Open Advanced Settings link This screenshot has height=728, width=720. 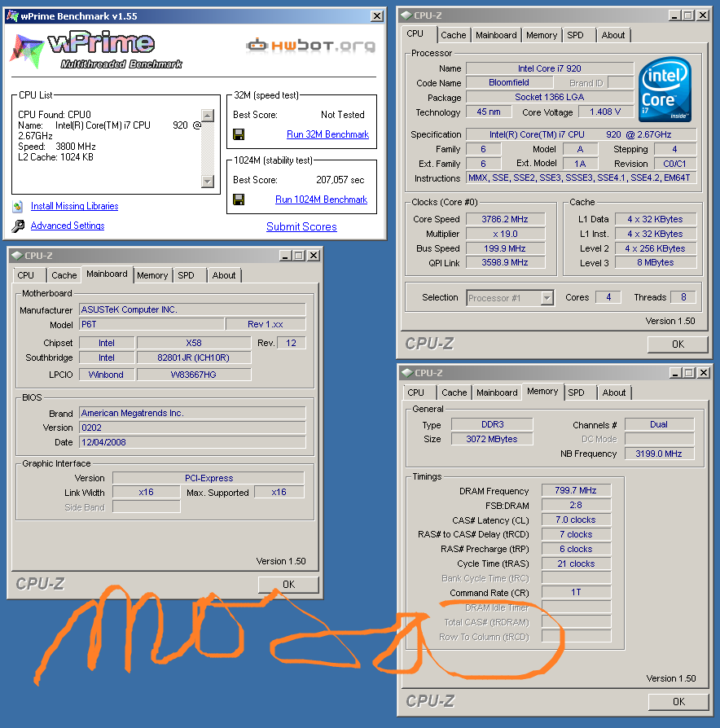coord(68,226)
